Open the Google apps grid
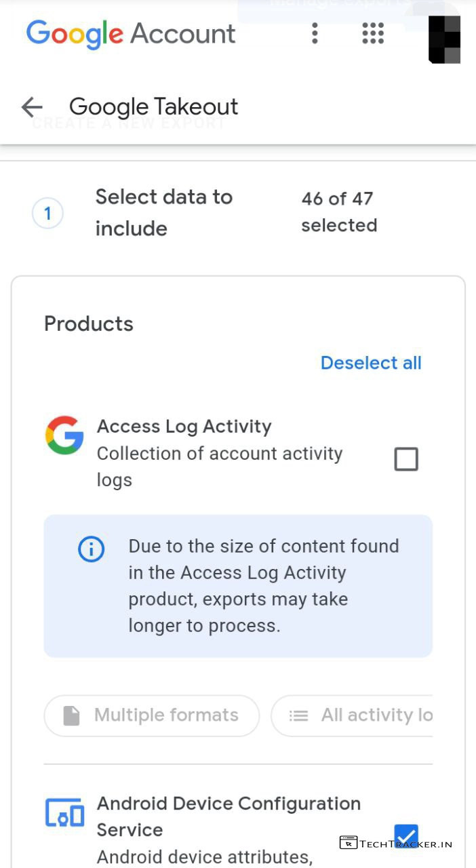476x868 pixels. (x=373, y=33)
